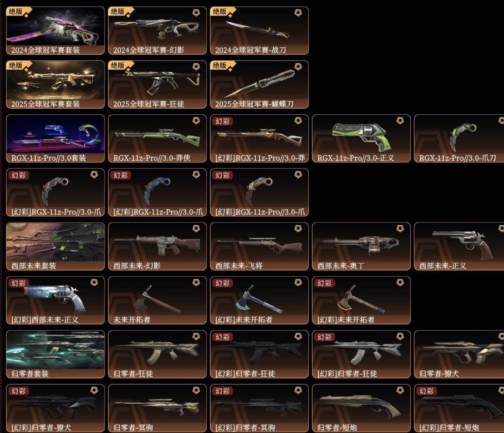Open the 西部未来套装 bundle card

point(55,246)
